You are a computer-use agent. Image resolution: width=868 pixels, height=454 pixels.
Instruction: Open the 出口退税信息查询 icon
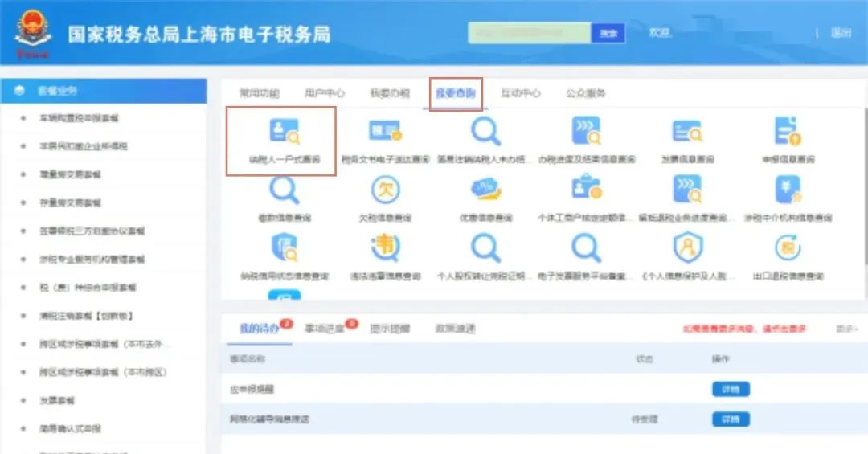pos(788,247)
